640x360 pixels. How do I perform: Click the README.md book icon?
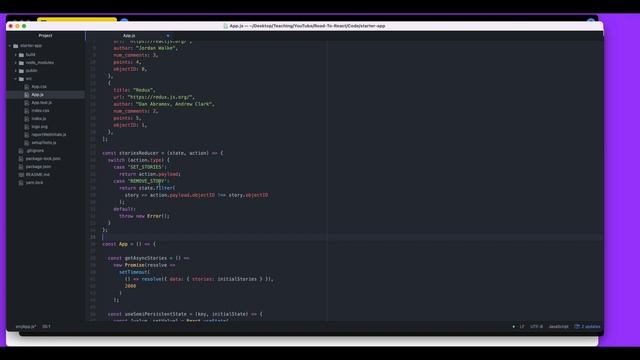pyautogui.click(x=21, y=175)
